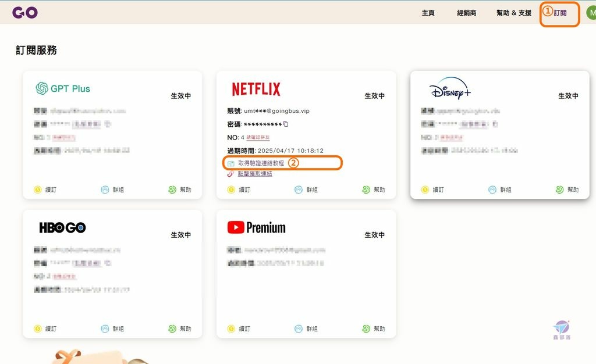Screen dimensions: 596x364
Task: Click the 生效中 status on the GPT Plus card
Action: pyautogui.click(x=181, y=96)
